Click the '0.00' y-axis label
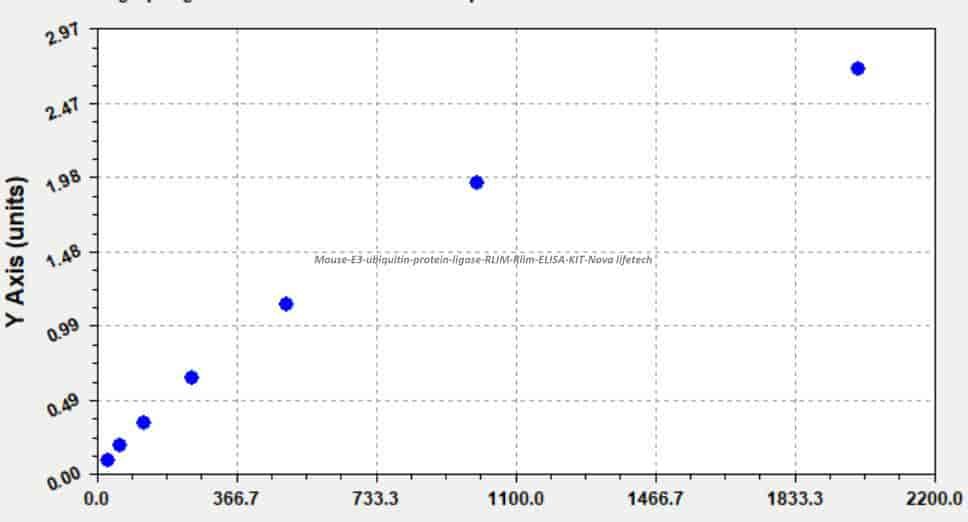968x522 pixels. pyautogui.click(x=64, y=478)
